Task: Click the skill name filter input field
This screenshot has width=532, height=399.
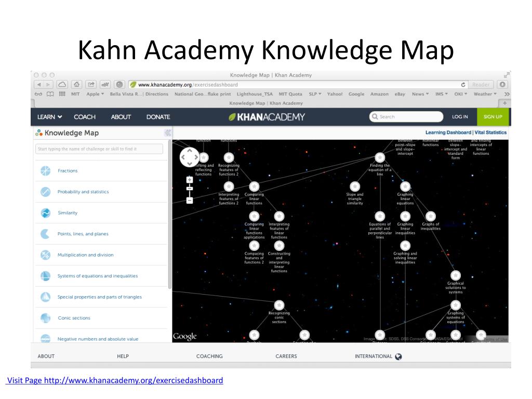Action: tap(99, 149)
